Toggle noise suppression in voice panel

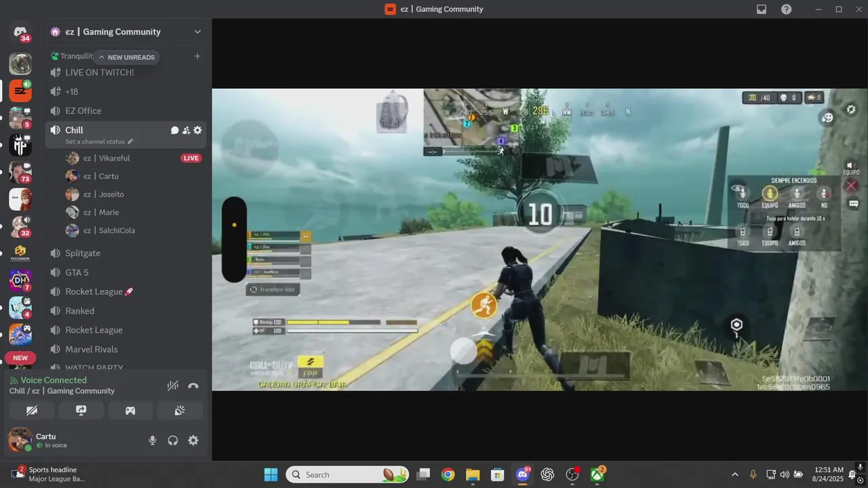click(173, 386)
